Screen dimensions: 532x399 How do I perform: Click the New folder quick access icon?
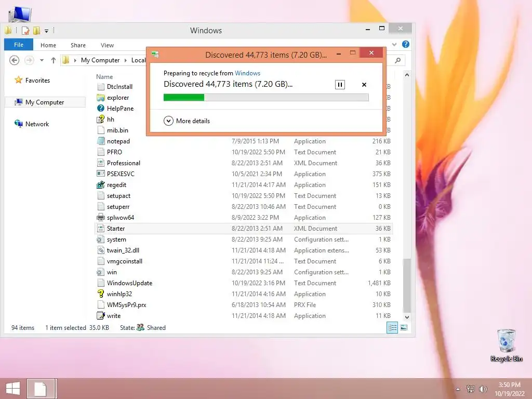[37, 31]
